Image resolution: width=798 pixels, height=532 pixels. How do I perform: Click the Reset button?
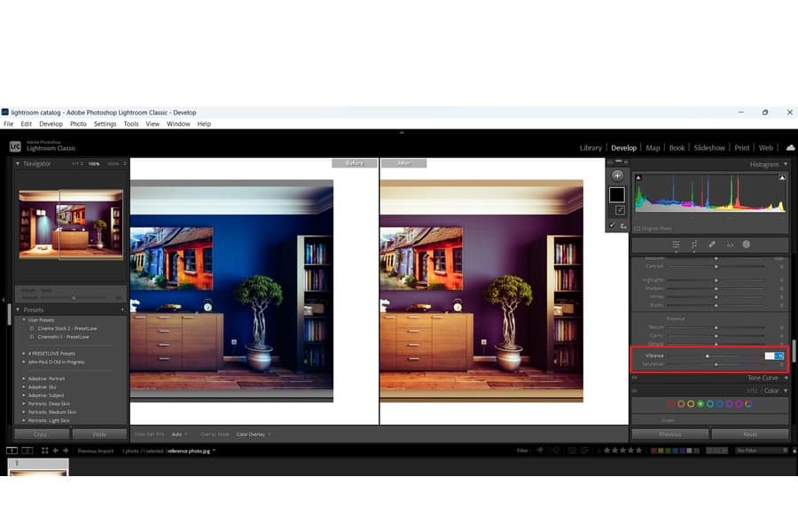pos(750,434)
